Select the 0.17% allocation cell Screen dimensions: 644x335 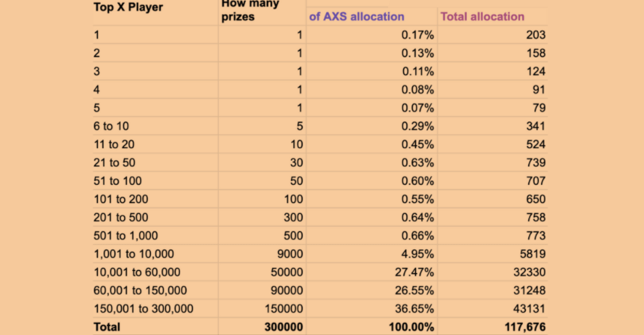pyautogui.click(x=418, y=35)
